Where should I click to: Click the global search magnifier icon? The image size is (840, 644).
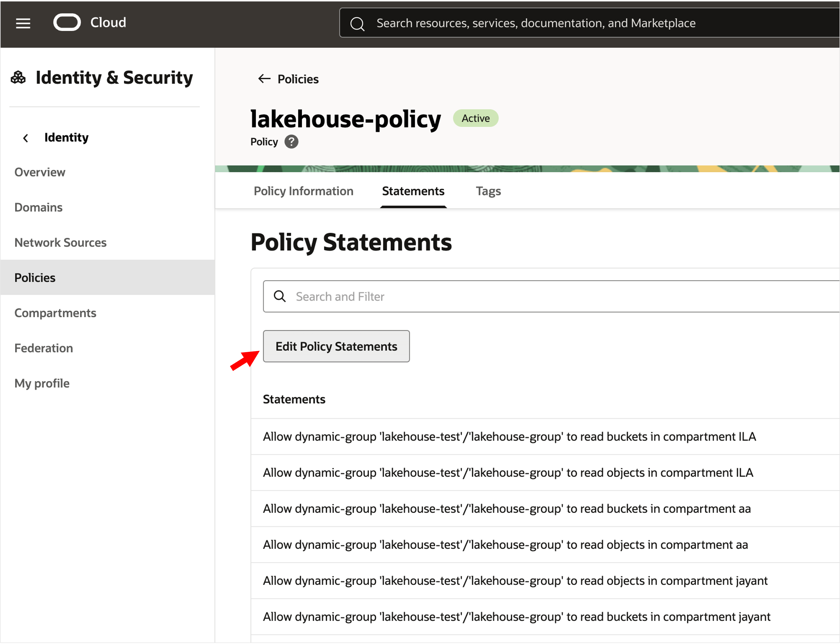357,23
